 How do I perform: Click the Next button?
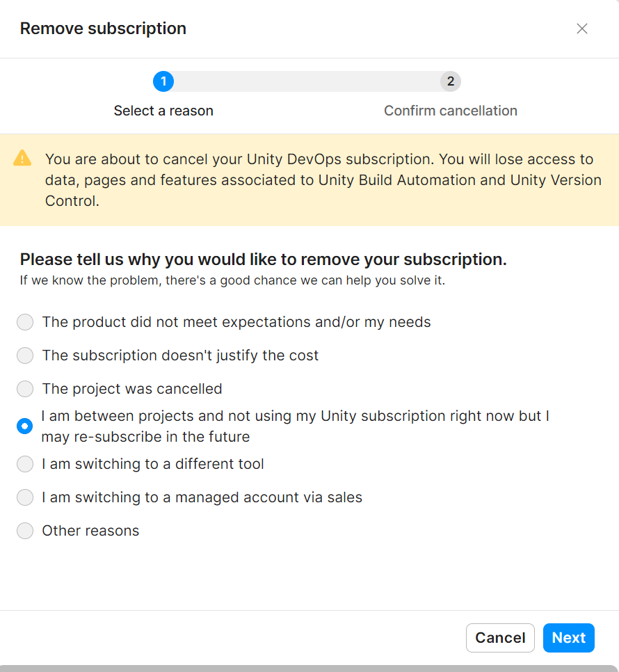(568, 638)
